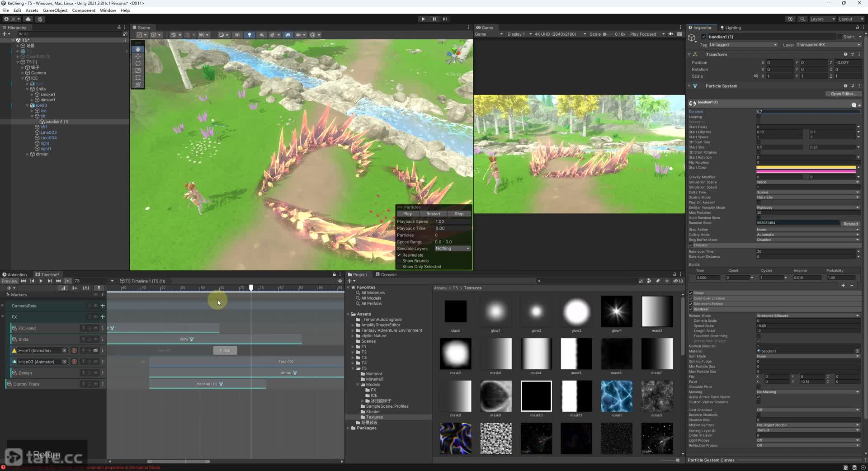Open the Shader folder in Project tree
The width and height of the screenshot is (868, 471).
[x=373, y=412]
